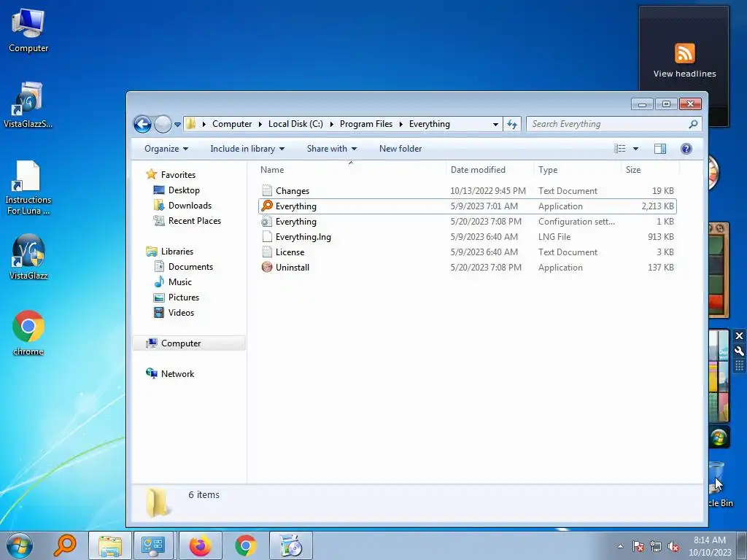The width and height of the screenshot is (747, 560).
Task: Click the Computer breadcrumb in address bar
Action: point(232,124)
